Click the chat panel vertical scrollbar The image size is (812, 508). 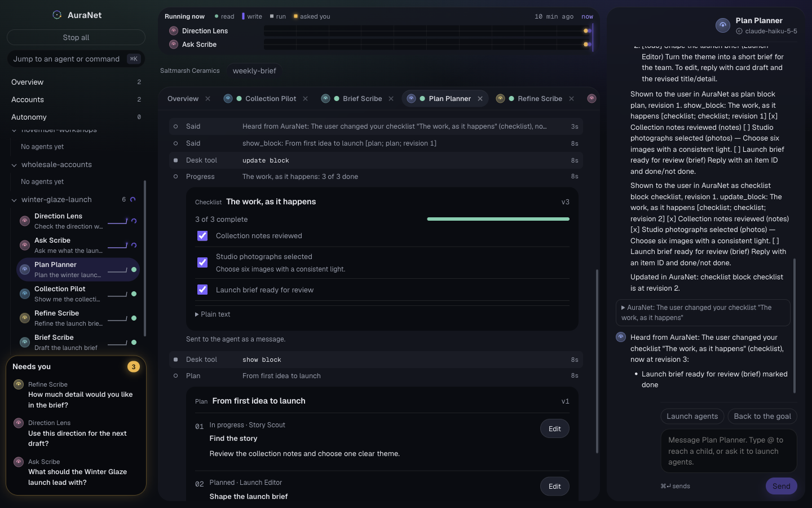[795, 326]
